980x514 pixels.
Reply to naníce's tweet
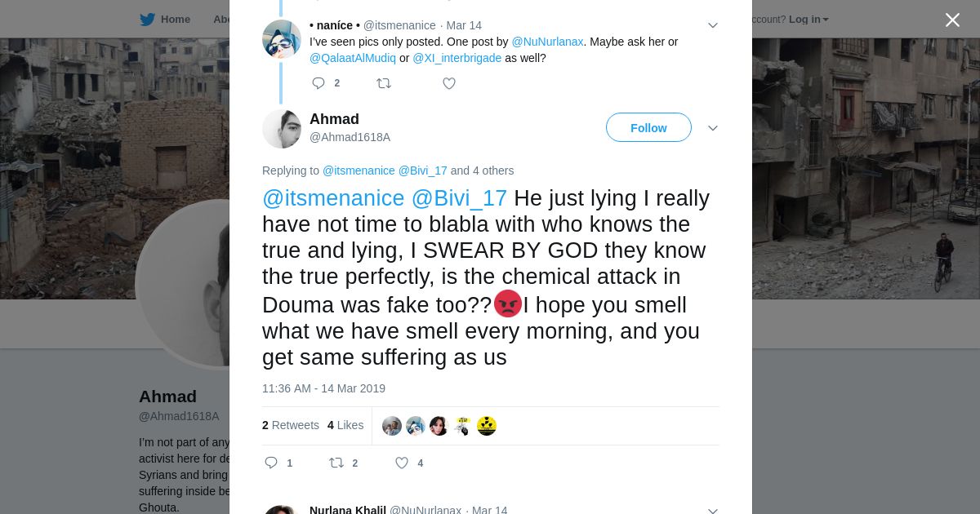tap(318, 83)
